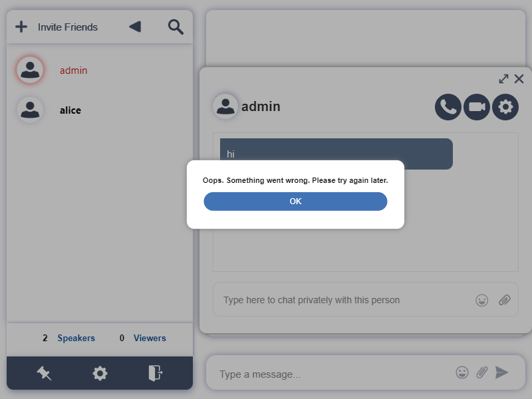532x399 pixels.
Task: Open the private chat settings gear
Action: (x=505, y=107)
